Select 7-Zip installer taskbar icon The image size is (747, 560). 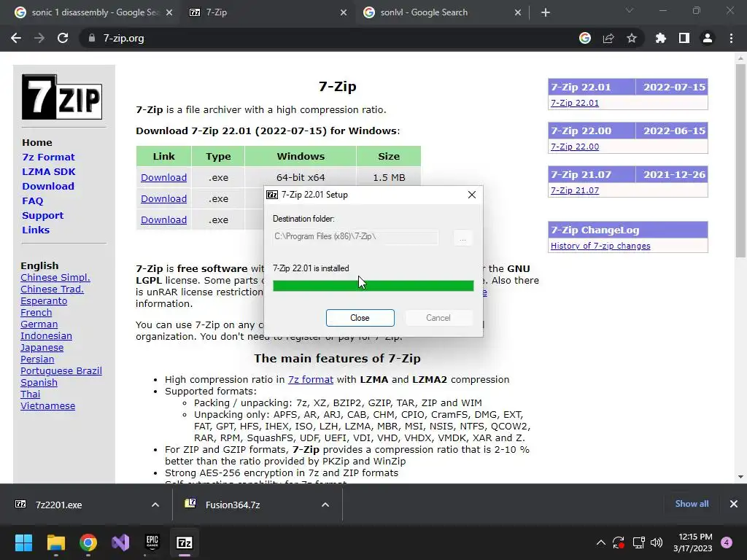click(x=185, y=542)
